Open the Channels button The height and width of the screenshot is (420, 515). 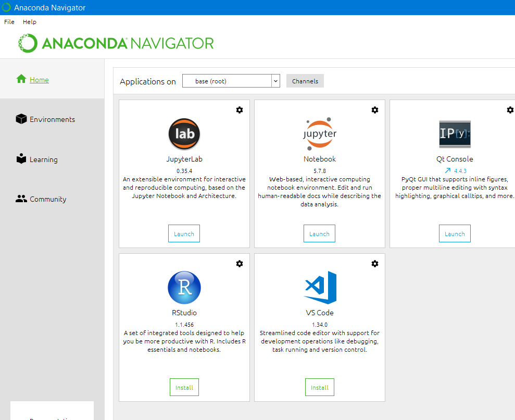(305, 81)
